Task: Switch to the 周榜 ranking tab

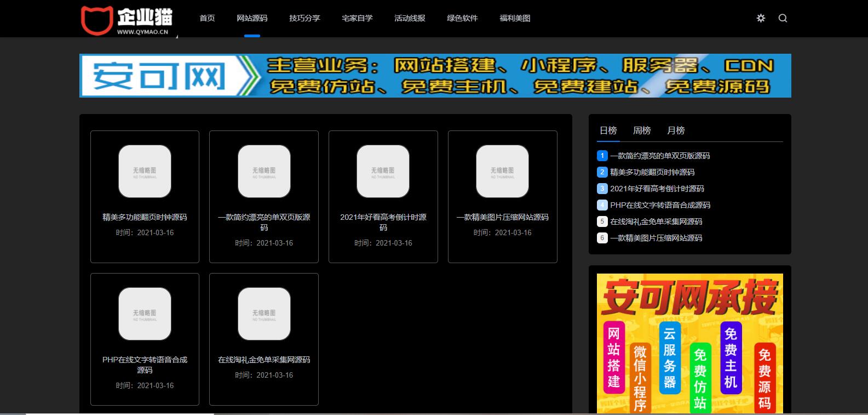Action: pos(642,130)
